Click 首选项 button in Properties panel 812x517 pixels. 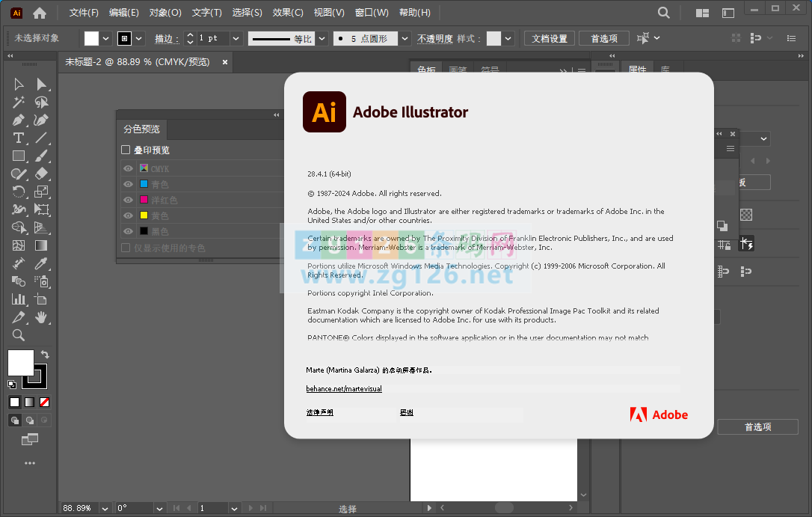(758, 427)
